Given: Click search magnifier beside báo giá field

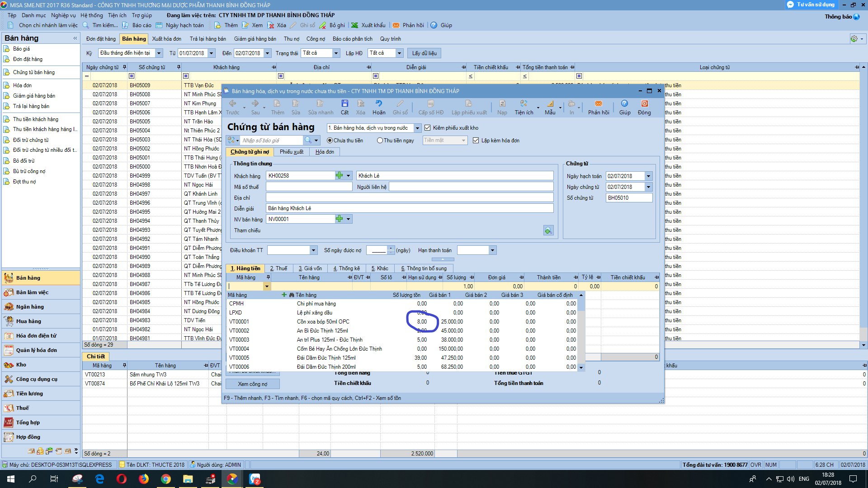Looking at the screenshot, I should click(x=308, y=140).
